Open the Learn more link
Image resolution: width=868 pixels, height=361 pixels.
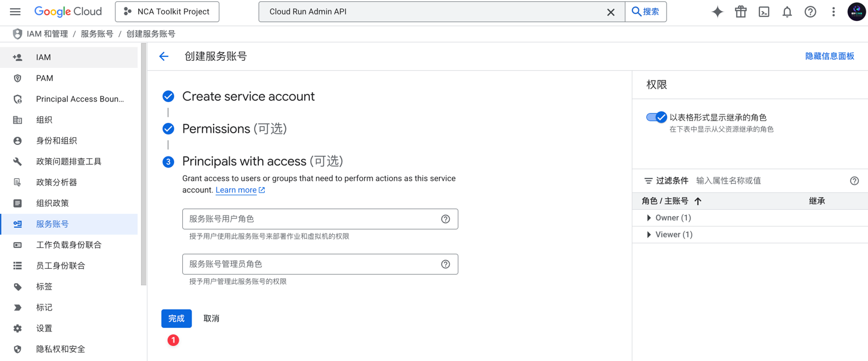(x=236, y=189)
